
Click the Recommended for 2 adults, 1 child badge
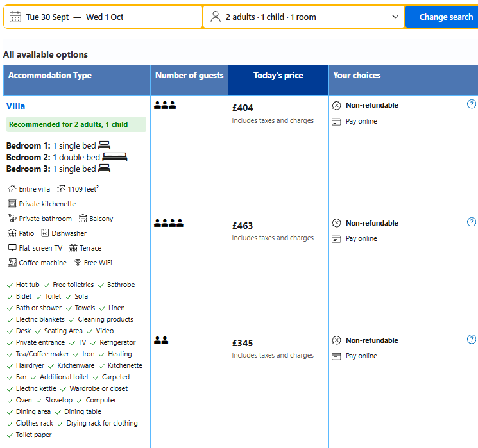coord(68,124)
